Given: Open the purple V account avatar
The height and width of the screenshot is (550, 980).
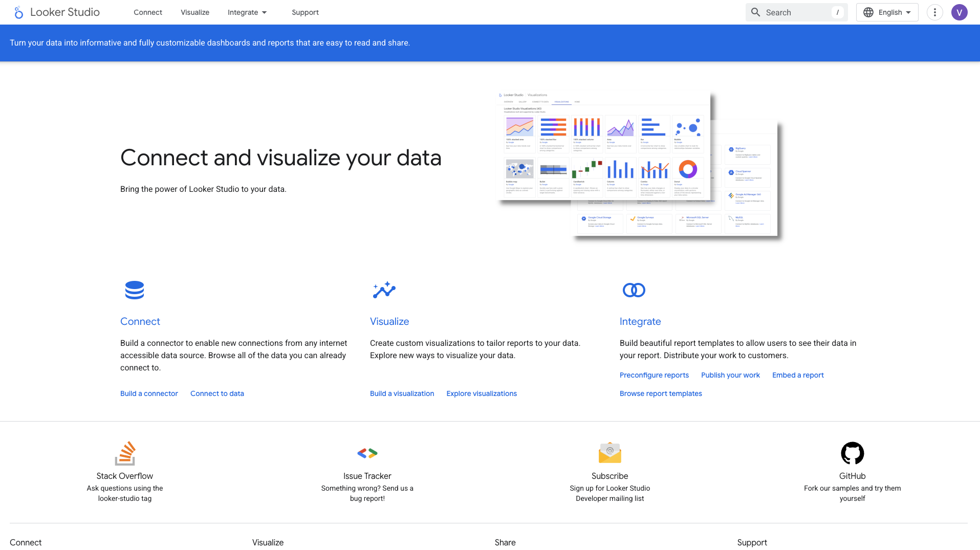Looking at the screenshot, I should pyautogui.click(x=960, y=12).
